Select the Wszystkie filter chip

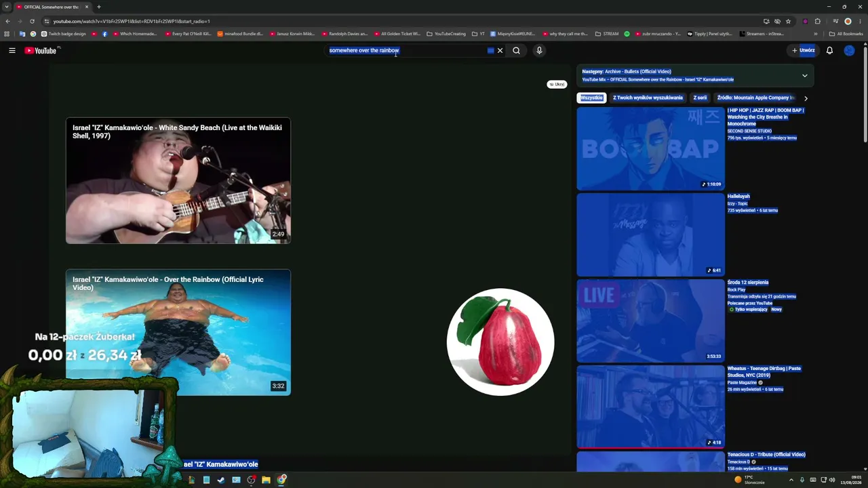tap(591, 98)
